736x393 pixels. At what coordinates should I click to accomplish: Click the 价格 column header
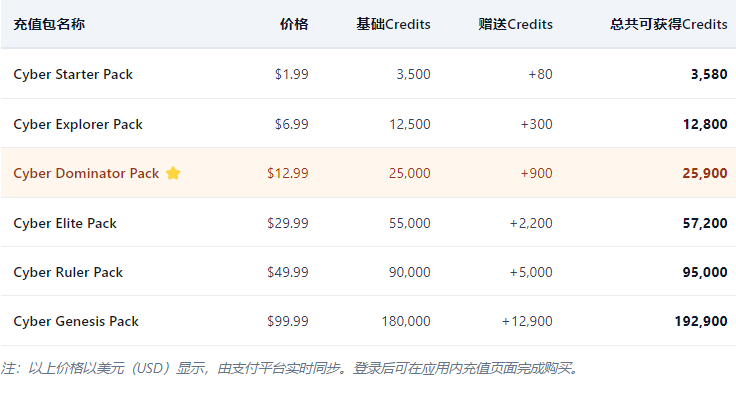pyautogui.click(x=294, y=24)
